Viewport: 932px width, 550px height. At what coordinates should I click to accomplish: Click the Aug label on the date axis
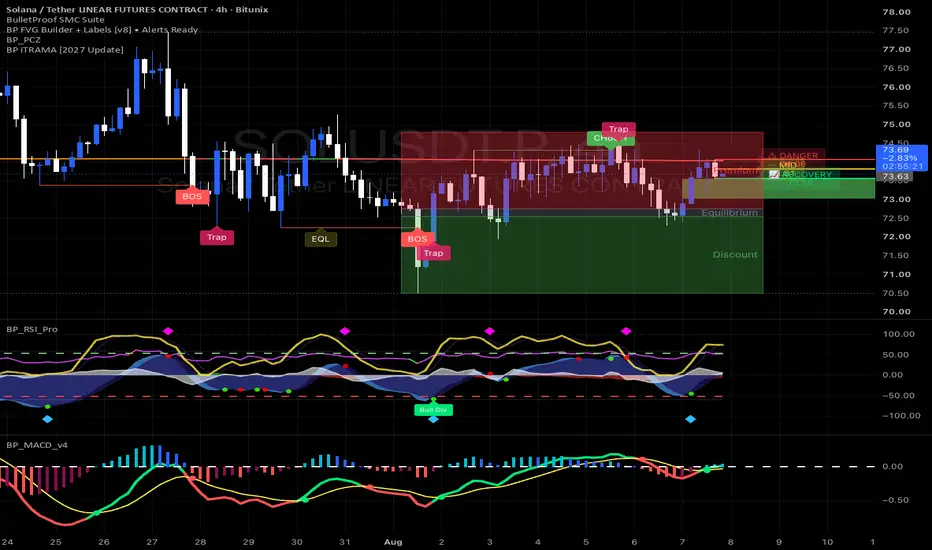(393, 542)
